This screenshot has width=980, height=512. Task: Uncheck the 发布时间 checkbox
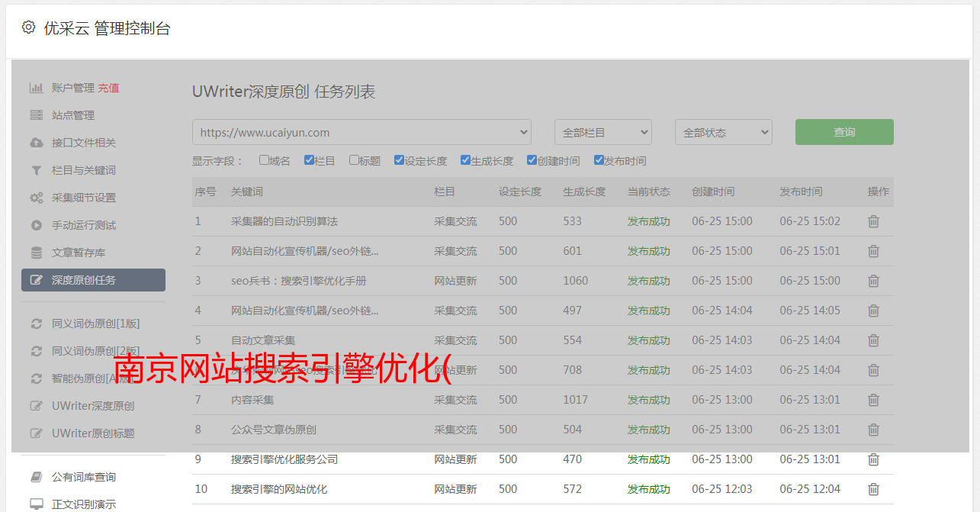click(x=599, y=160)
